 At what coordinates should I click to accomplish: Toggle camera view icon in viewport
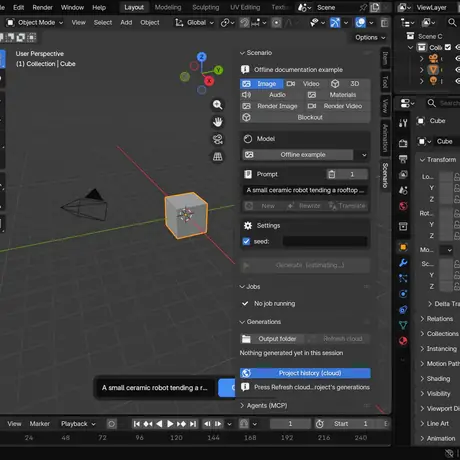tap(217, 139)
